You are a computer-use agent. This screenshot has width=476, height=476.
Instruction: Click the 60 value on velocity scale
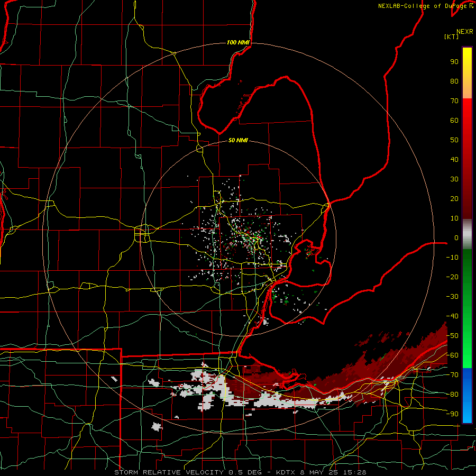[454, 120]
